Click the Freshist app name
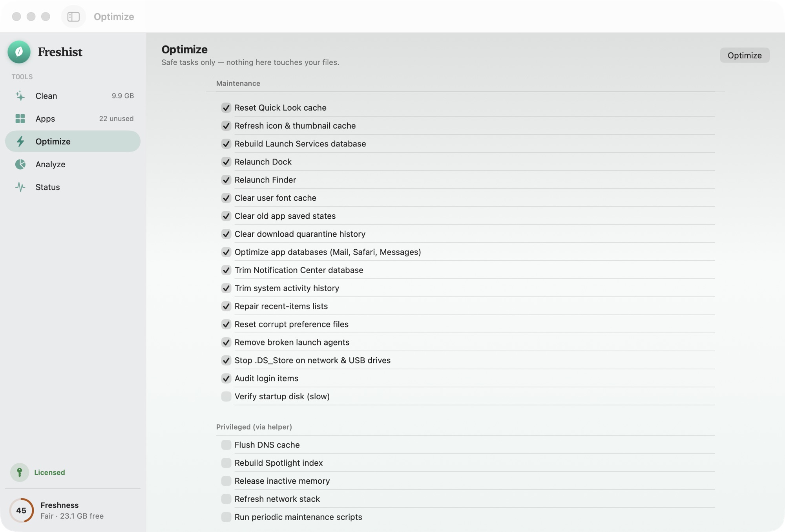This screenshot has width=785, height=532. [x=60, y=52]
